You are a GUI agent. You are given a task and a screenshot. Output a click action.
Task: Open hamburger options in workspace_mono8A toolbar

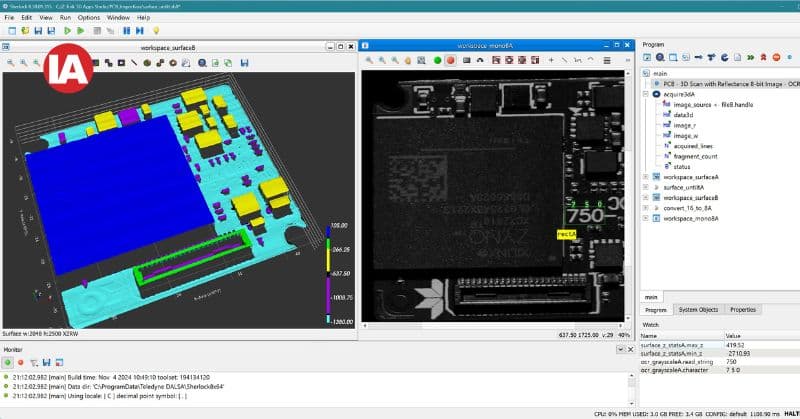pos(607,60)
